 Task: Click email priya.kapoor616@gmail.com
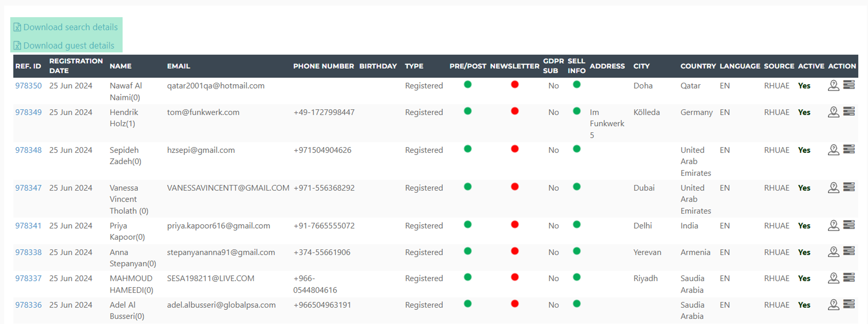coord(219,226)
